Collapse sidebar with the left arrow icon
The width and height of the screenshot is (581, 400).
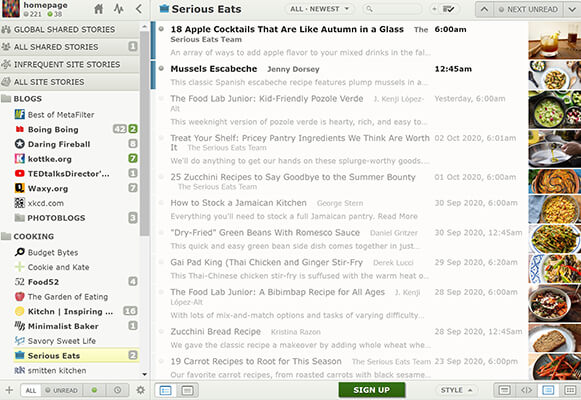click(x=139, y=9)
